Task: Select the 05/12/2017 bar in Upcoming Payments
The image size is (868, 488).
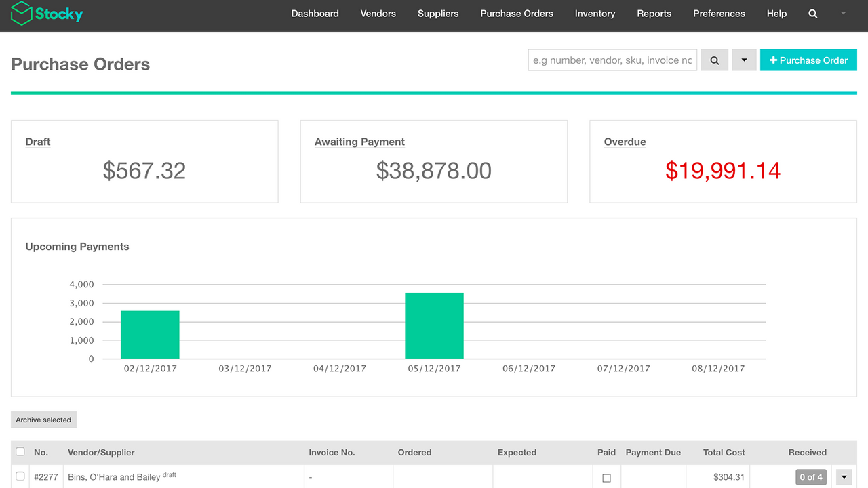Action: pos(434,324)
